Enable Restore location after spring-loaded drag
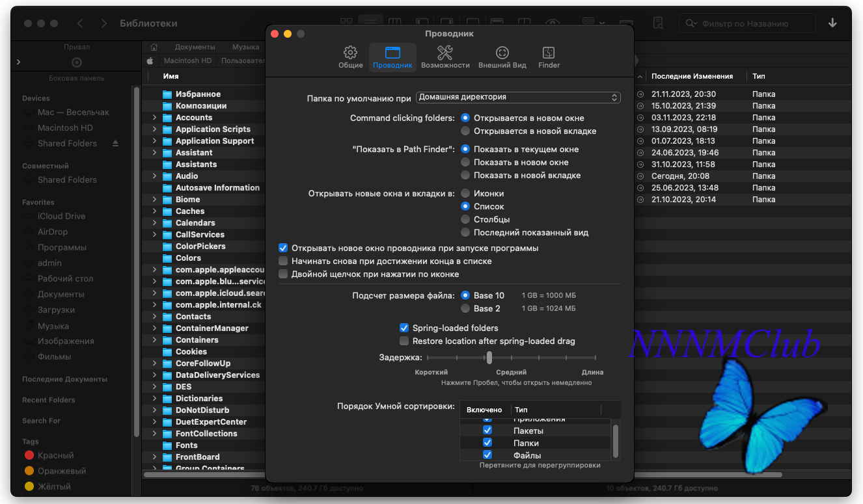 pyautogui.click(x=404, y=341)
